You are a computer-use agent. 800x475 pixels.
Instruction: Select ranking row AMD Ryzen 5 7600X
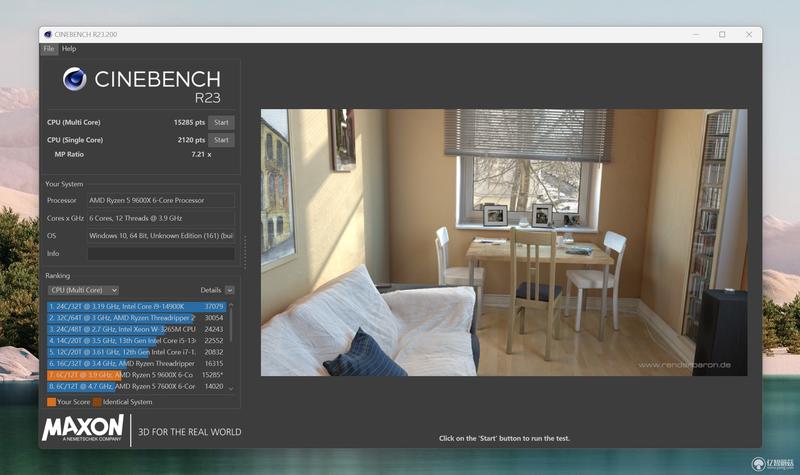(x=136, y=387)
